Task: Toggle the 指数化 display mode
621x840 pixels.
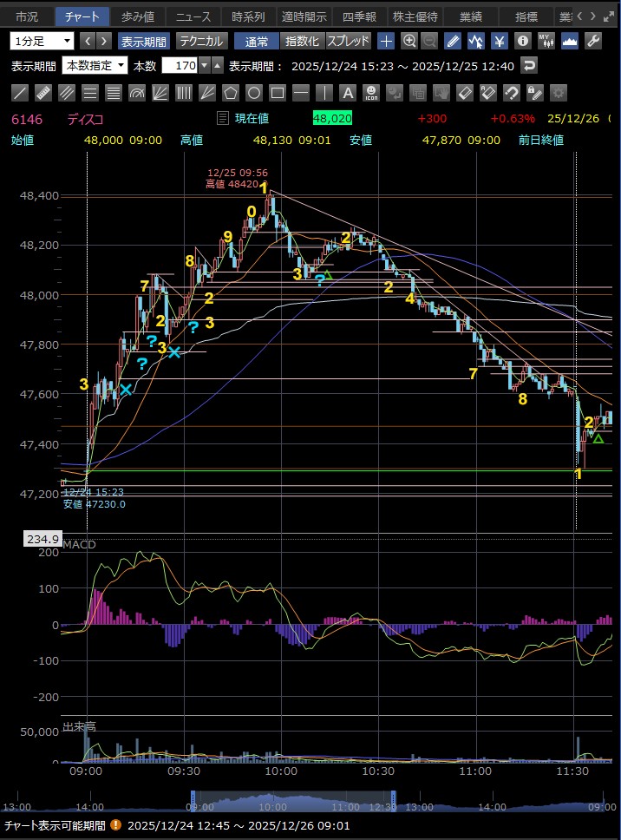Action: click(302, 41)
